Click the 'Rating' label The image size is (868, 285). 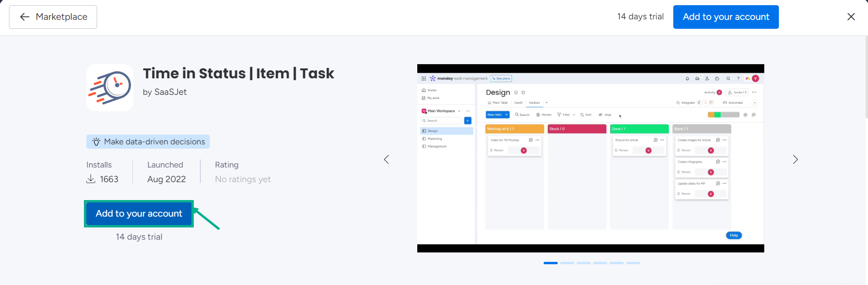pyautogui.click(x=227, y=165)
